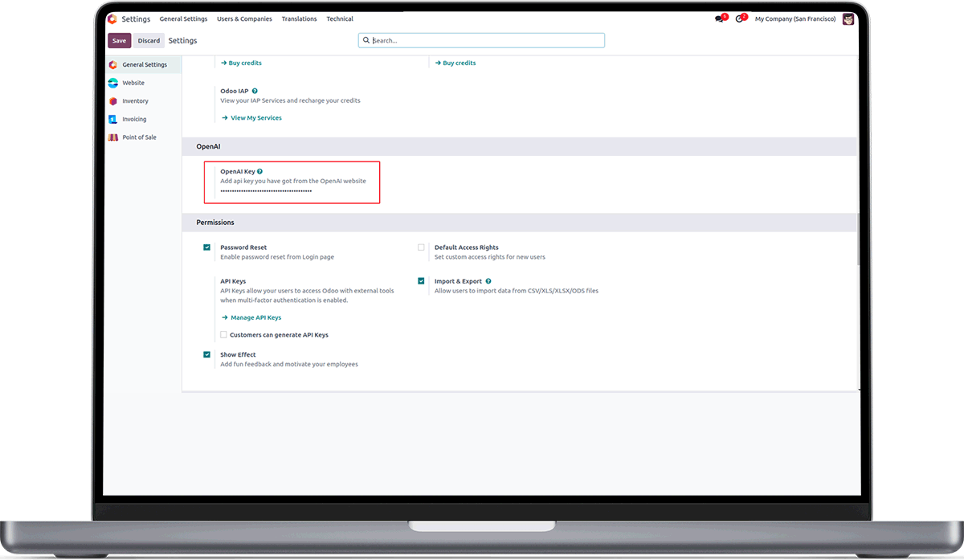Enable the Default Access Rights checkbox
Screen dimensions: 964x560
tap(421, 247)
